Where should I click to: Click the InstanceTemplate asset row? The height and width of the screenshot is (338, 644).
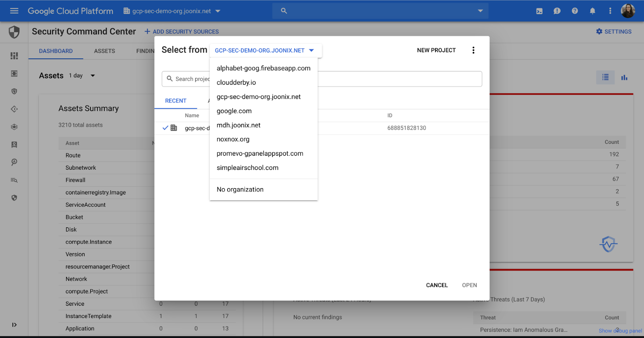tap(147, 316)
